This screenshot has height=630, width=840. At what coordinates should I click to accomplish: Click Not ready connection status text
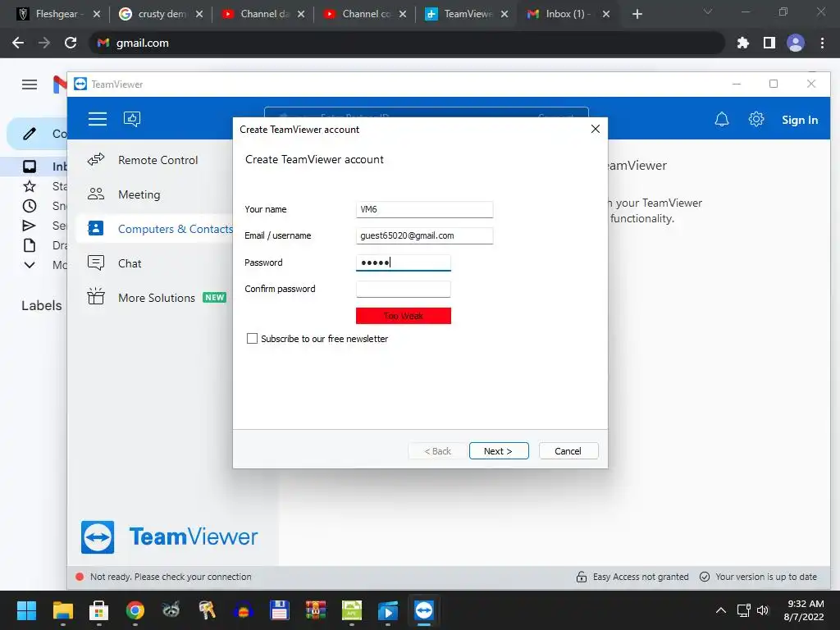pyautogui.click(x=171, y=577)
